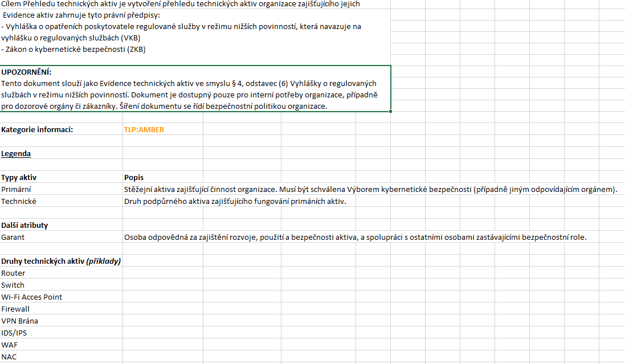The height and width of the screenshot is (364, 625).
Task: Click the description text starting "Stěžejní aktiva"
Action: pyautogui.click(x=370, y=190)
